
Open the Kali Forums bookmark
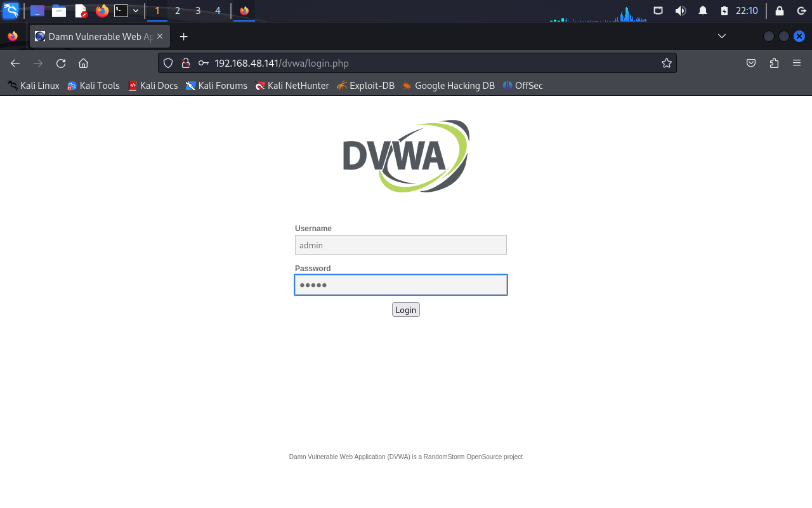[216, 86]
